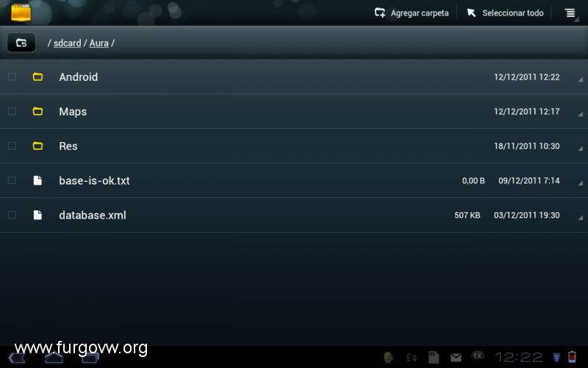This screenshot has height=368, width=588.
Task: Click the folder-up navigation button
Action: click(21, 43)
